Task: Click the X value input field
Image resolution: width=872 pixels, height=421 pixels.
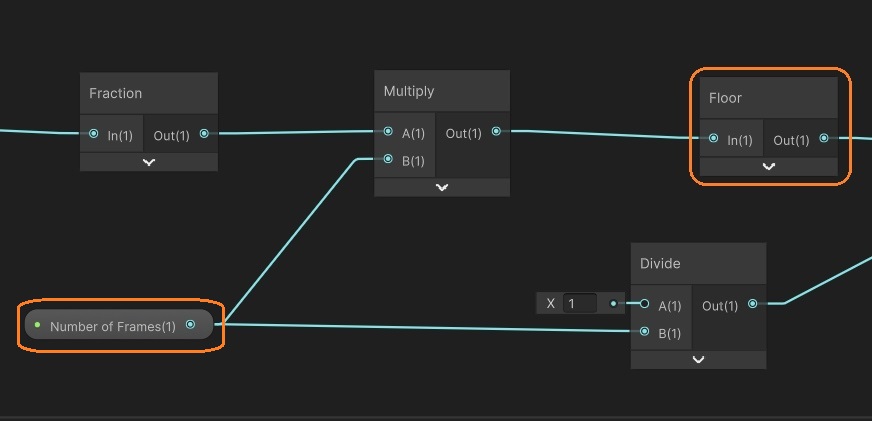Action: click(x=579, y=303)
